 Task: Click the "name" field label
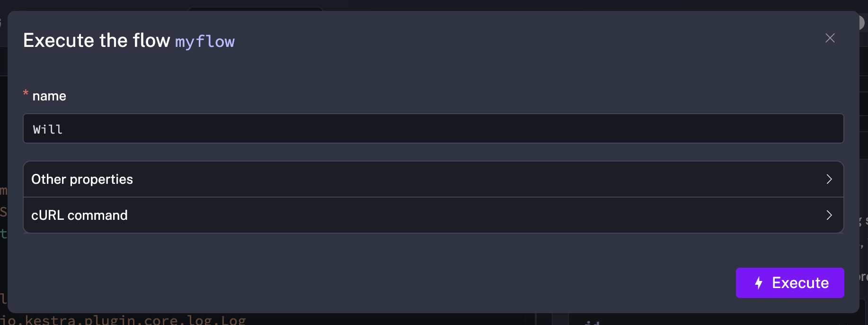[49, 96]
